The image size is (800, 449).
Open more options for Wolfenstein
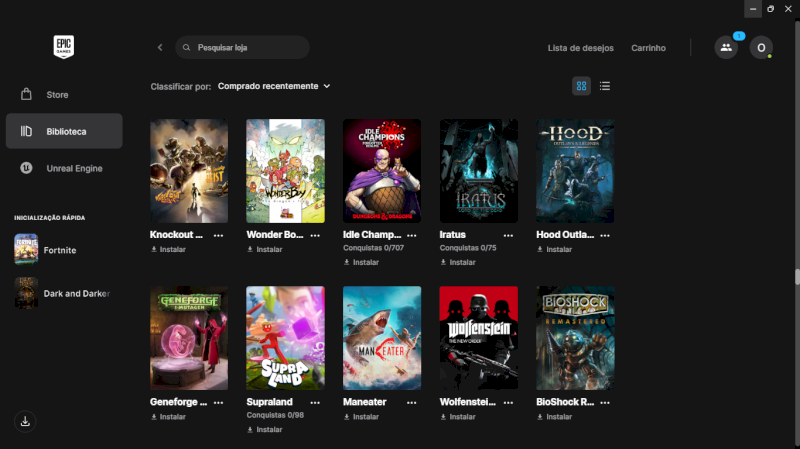508,403
